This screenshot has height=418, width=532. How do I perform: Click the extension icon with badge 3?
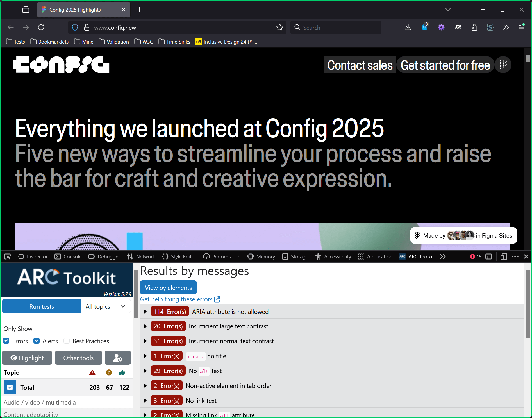425,27
